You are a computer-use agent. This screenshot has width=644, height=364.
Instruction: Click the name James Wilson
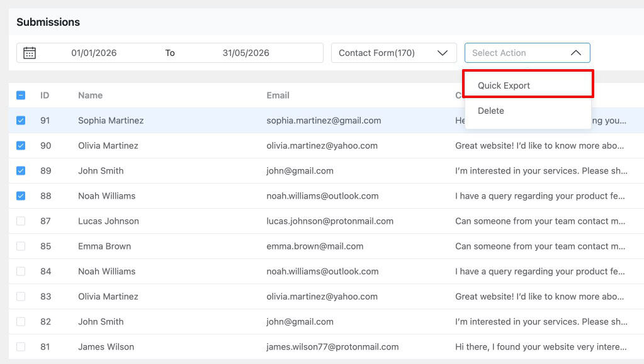point(106,347)
